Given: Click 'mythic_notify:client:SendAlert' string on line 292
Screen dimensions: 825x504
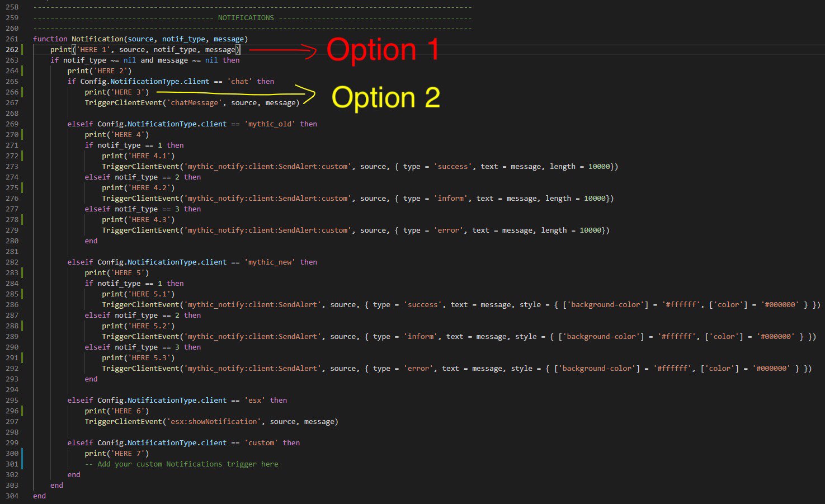Looking at the screenshot, I should (x=252, y=368).
